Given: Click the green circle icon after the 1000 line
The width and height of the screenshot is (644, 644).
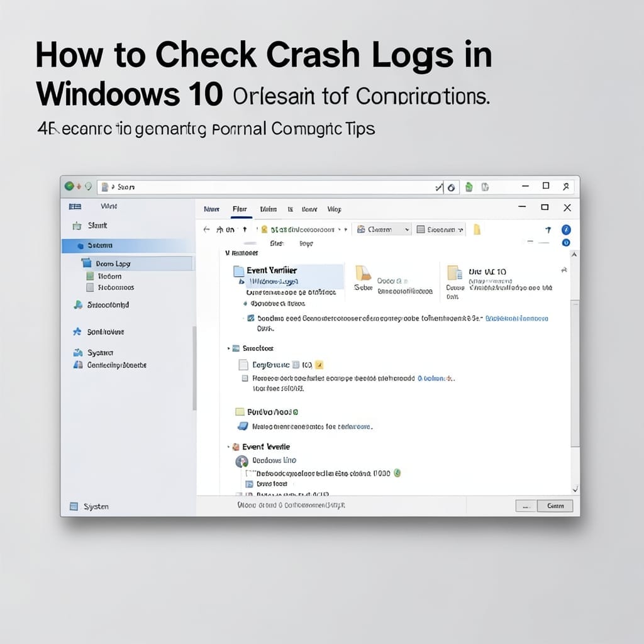Looking at the screenshot, I should [397, 473].
